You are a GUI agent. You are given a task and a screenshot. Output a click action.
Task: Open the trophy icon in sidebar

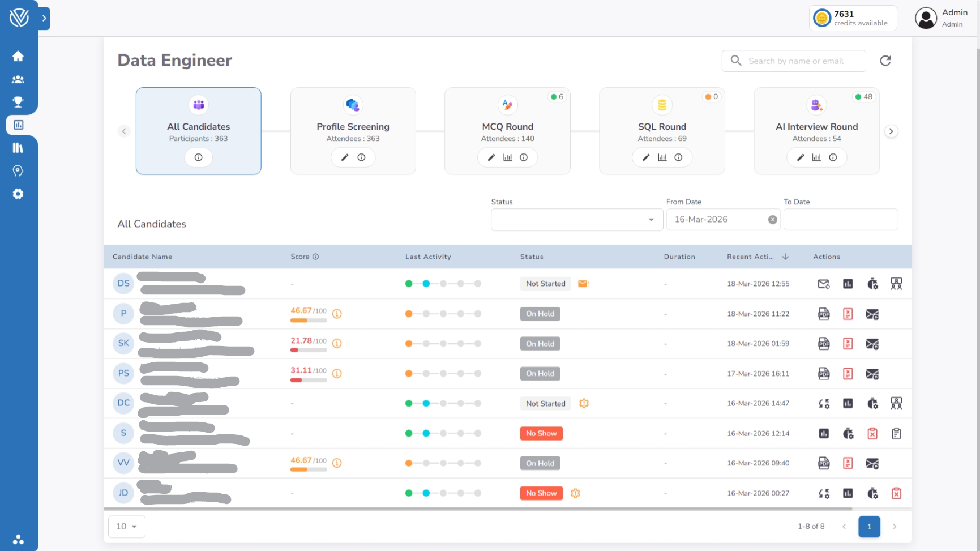click(18, 102)
